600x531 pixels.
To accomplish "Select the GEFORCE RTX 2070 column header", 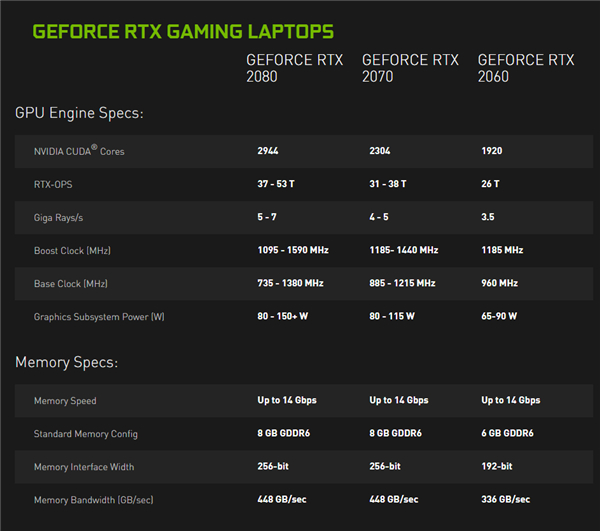I will pyautogui.click(x=410, y=68).
